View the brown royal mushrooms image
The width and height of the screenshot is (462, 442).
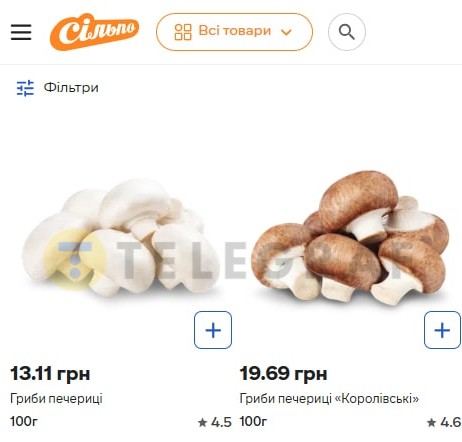coord(351,238)
